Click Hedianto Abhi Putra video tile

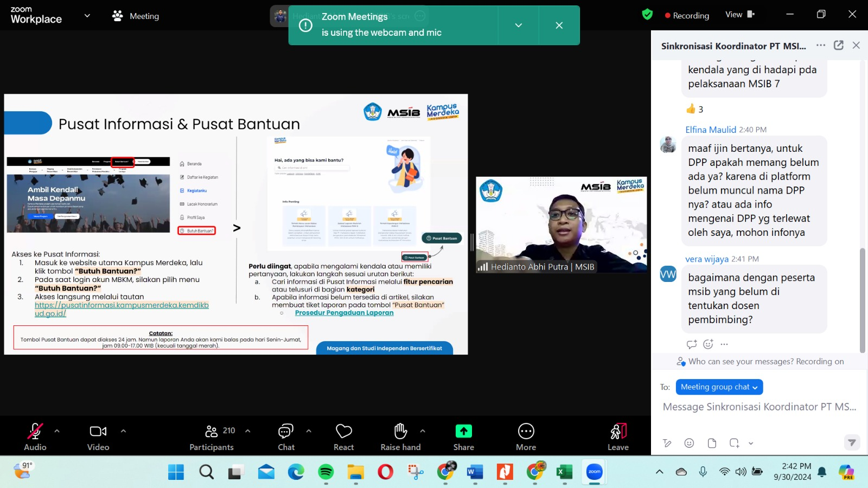coord(561,224)
